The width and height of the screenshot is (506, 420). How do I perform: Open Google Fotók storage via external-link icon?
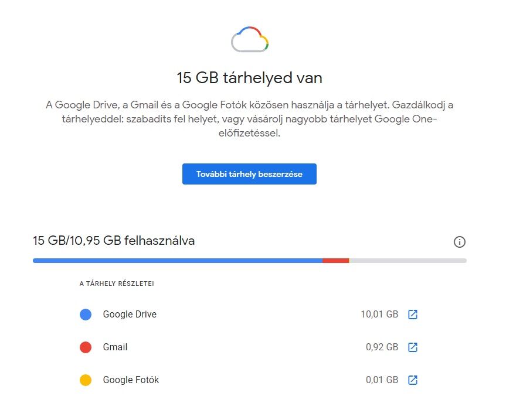coord(413,380)
